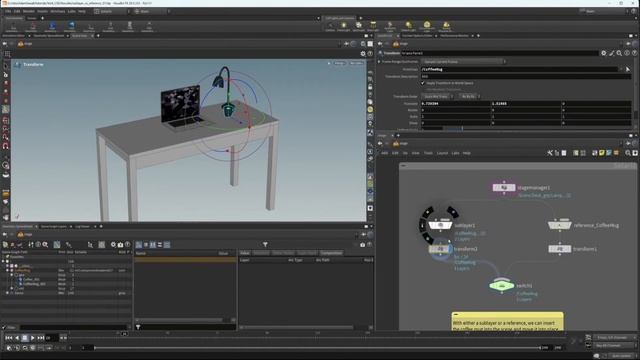Click the Transform label in viewport header
The width and height of the screenshot is (640, 360).
(33, 64)
